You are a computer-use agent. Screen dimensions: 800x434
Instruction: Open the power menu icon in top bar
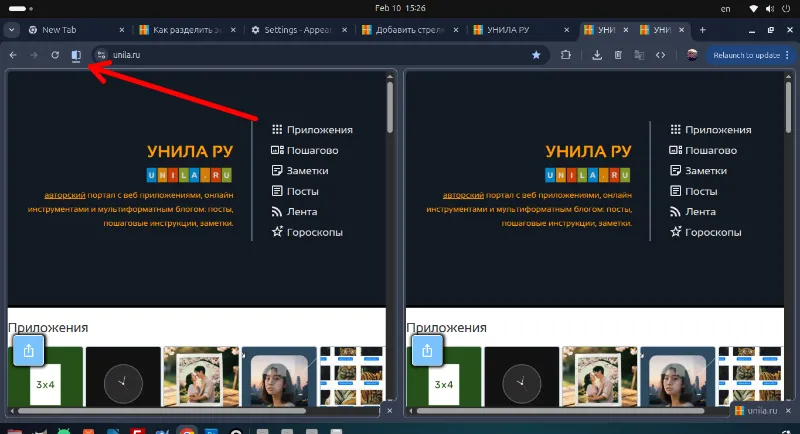click(786, 9)
